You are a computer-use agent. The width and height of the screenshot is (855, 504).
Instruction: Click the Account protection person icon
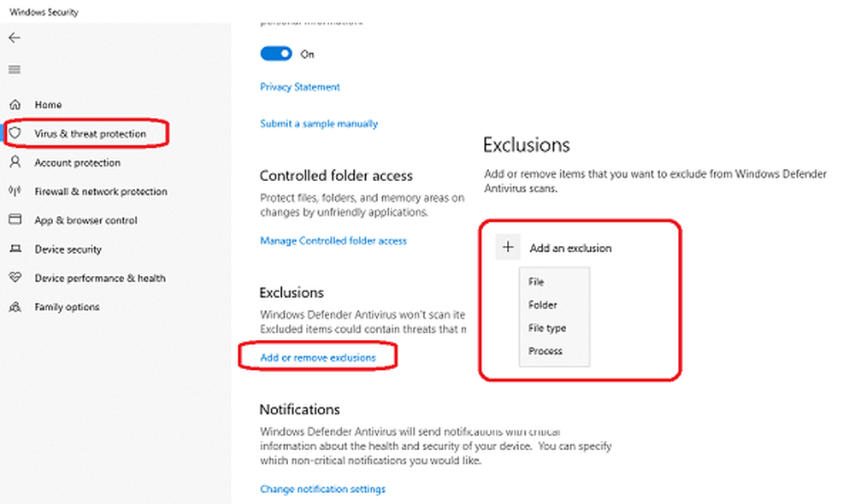(x=15, y=162)
